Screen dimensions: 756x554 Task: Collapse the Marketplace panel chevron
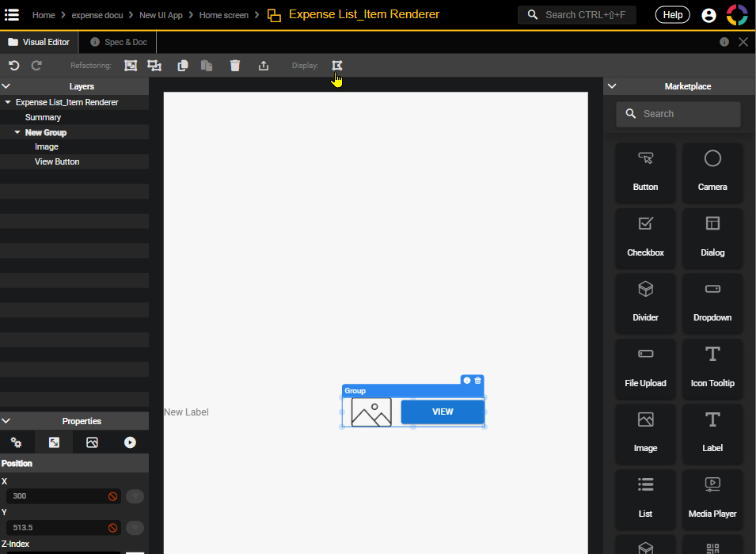coord(612,86)
